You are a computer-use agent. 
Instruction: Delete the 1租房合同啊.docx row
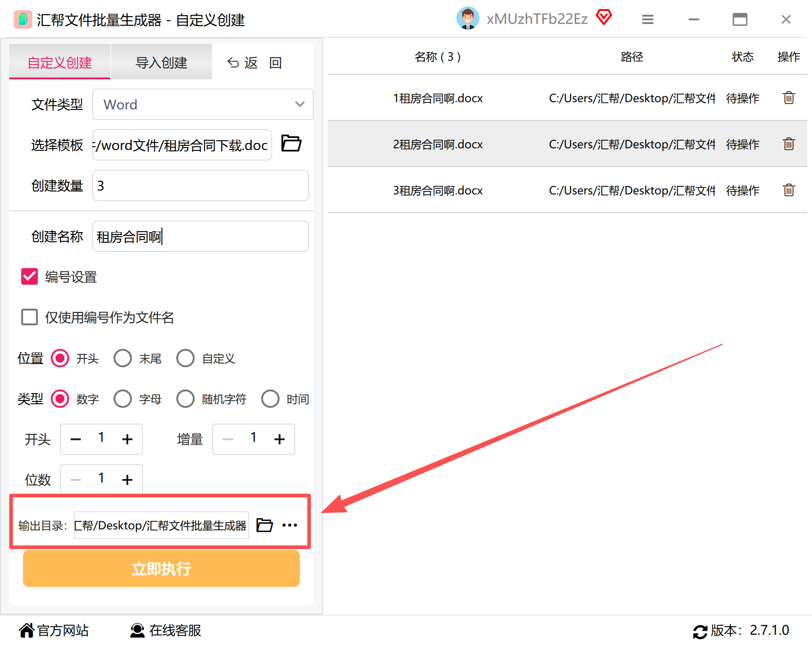(x=789, y=98)
